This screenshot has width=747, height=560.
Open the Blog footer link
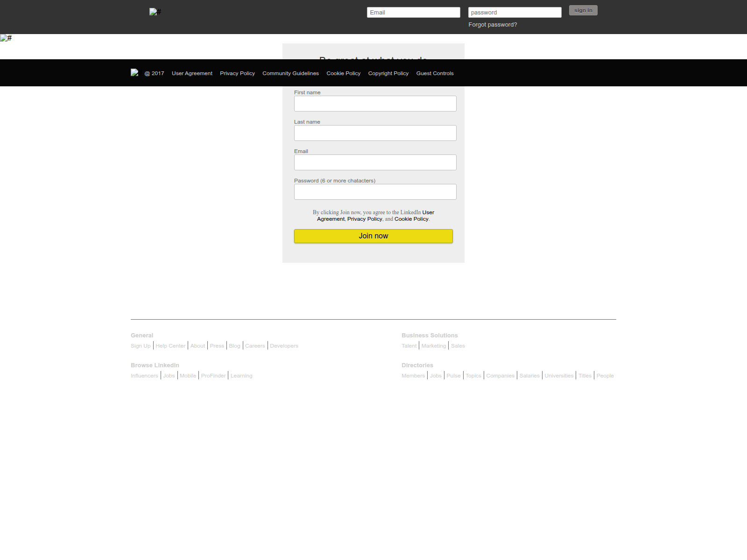[234, 346]
